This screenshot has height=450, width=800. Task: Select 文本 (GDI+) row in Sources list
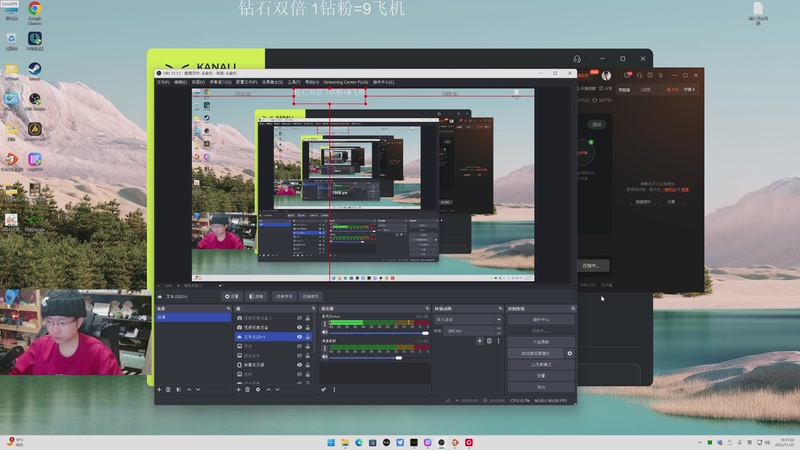pyautogui.click(x=273, y=337)
